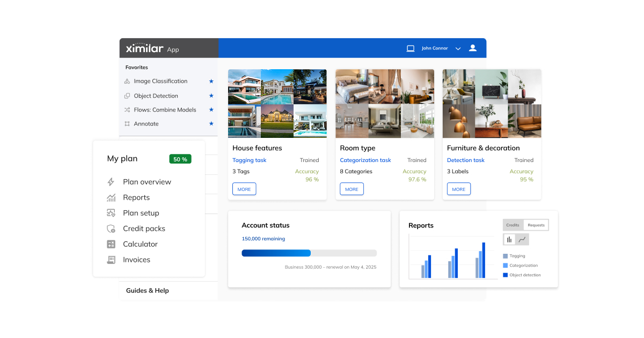Toggle the Object Detection favorite star
Viewport: 644px width, 338px height.
click(x=211, y=95)
